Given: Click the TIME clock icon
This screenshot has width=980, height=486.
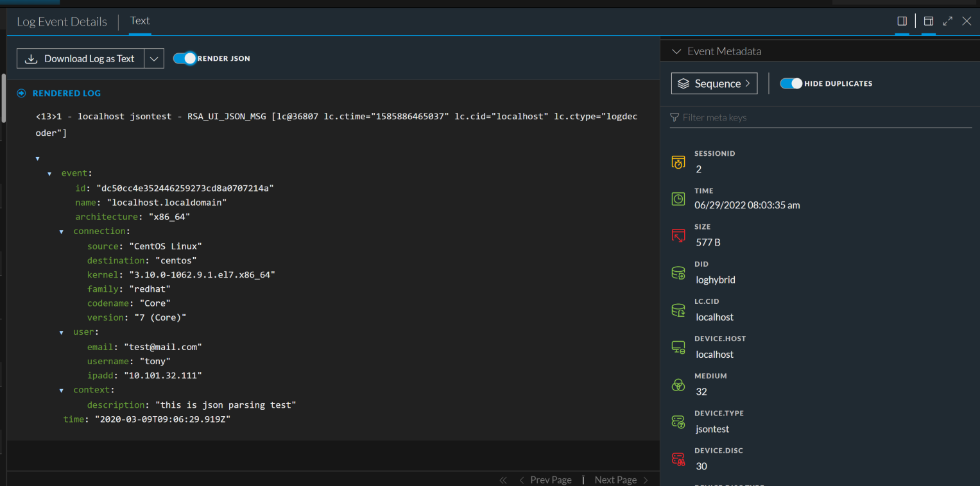Looking at the screenshot, I should coord(678,199).
